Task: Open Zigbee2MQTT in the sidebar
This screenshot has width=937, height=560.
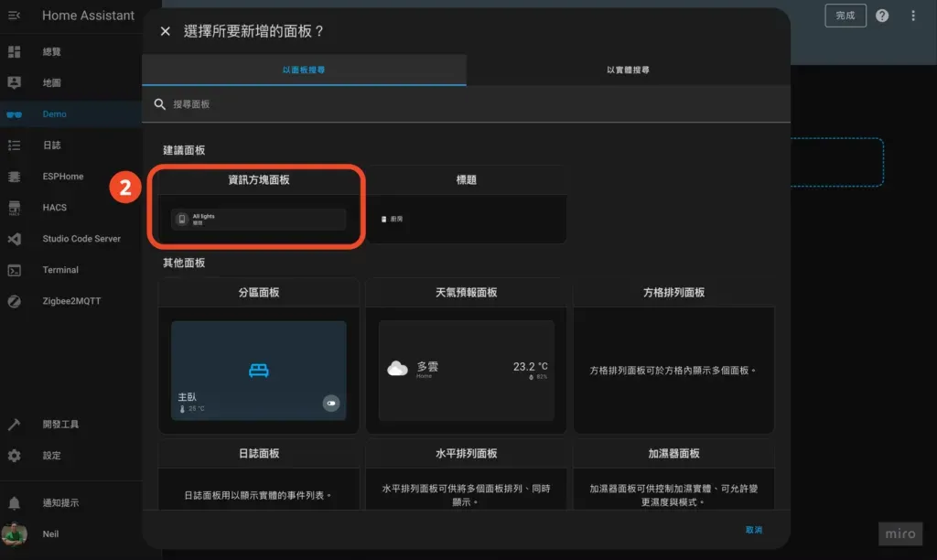Action: coord(77,300)
